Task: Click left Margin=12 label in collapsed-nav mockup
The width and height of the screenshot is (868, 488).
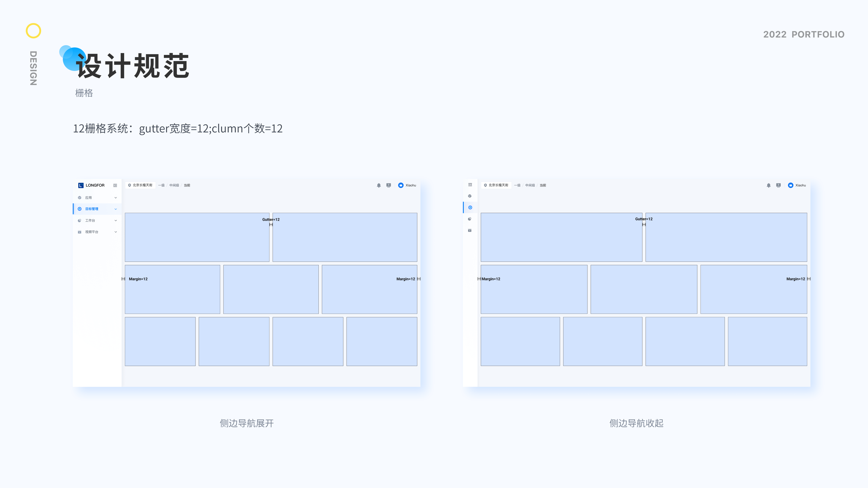Action: (491, 279)
